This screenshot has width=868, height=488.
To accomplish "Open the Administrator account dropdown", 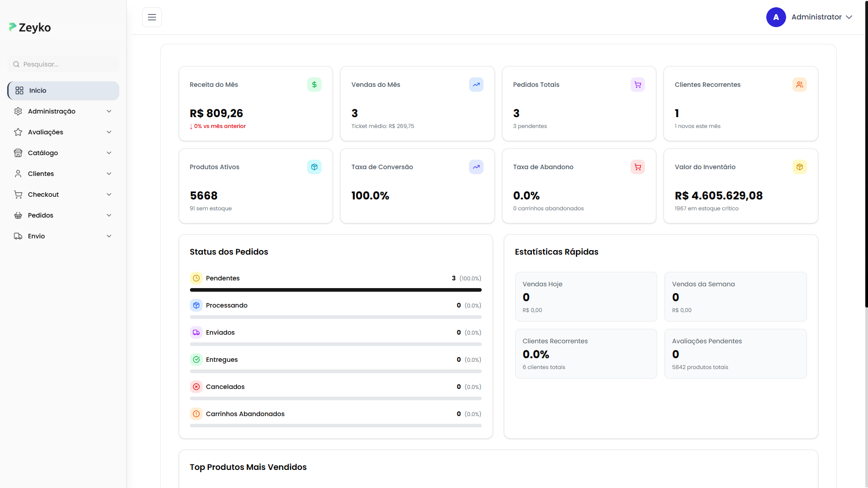I will point(822,17).
